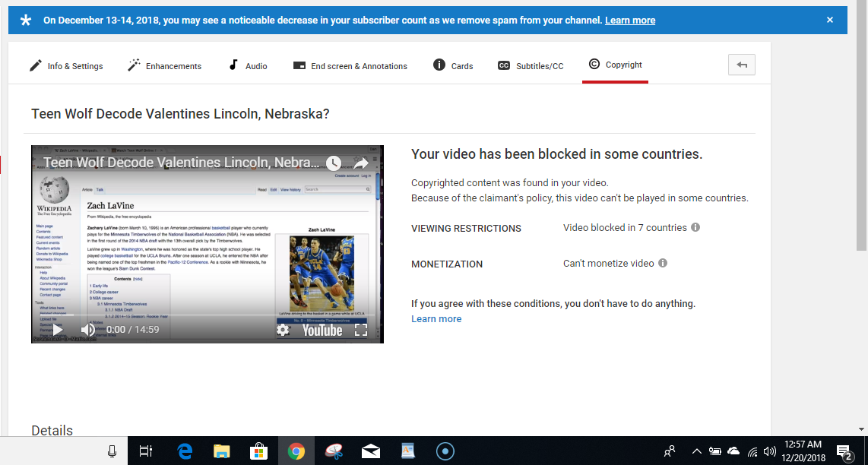This screenshot has height=465, width=868.
Task: Switch to the Enhancements tab
Action: (x=164, y=66)
